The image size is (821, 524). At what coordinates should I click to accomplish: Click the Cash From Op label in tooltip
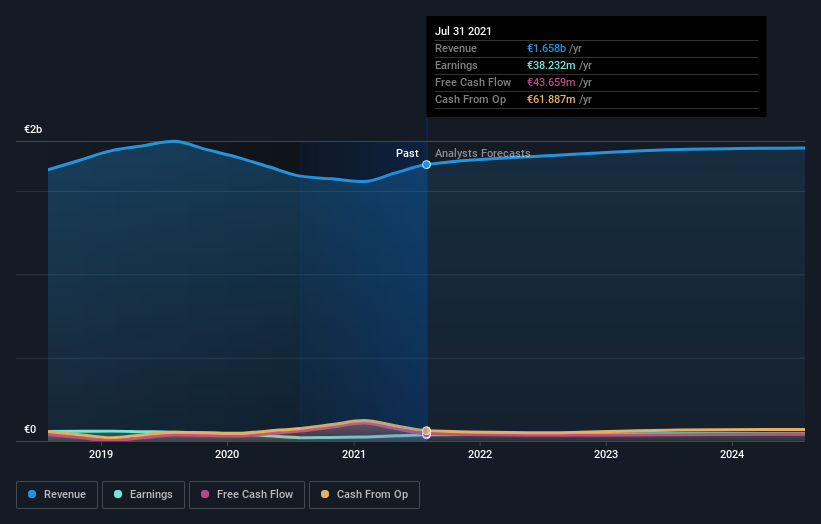click(470, 99)
